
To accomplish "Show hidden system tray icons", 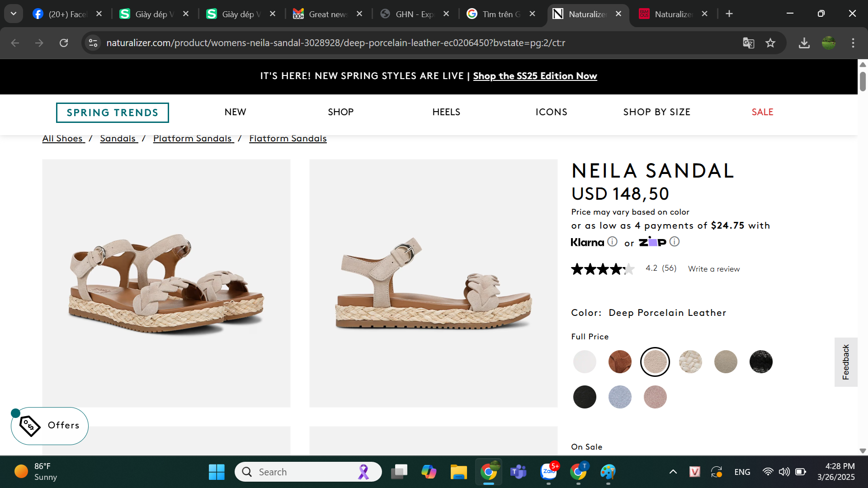I will tap(673, 472).
